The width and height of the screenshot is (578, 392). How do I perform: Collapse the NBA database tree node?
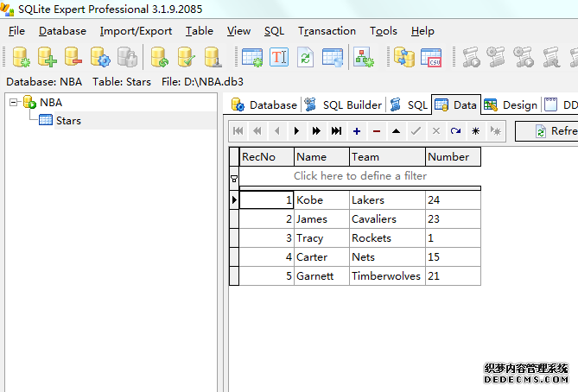point(14,102)
